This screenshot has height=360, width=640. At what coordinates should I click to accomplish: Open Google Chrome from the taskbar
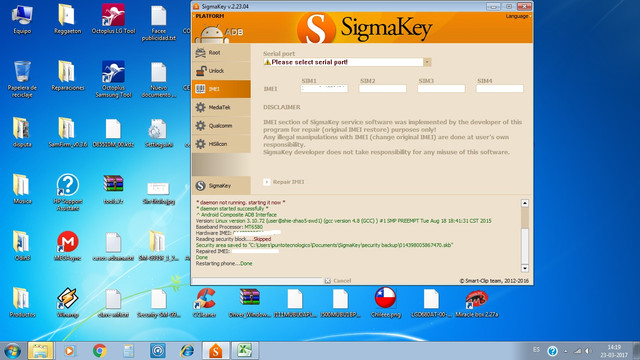[x=99, y=351]
